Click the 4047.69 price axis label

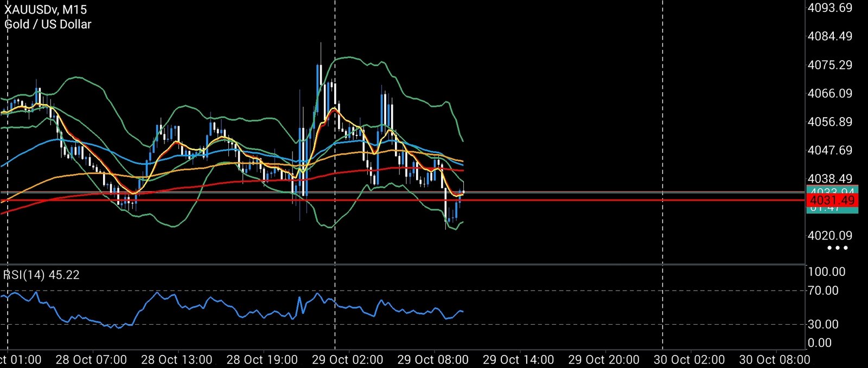tap(830, 150)
